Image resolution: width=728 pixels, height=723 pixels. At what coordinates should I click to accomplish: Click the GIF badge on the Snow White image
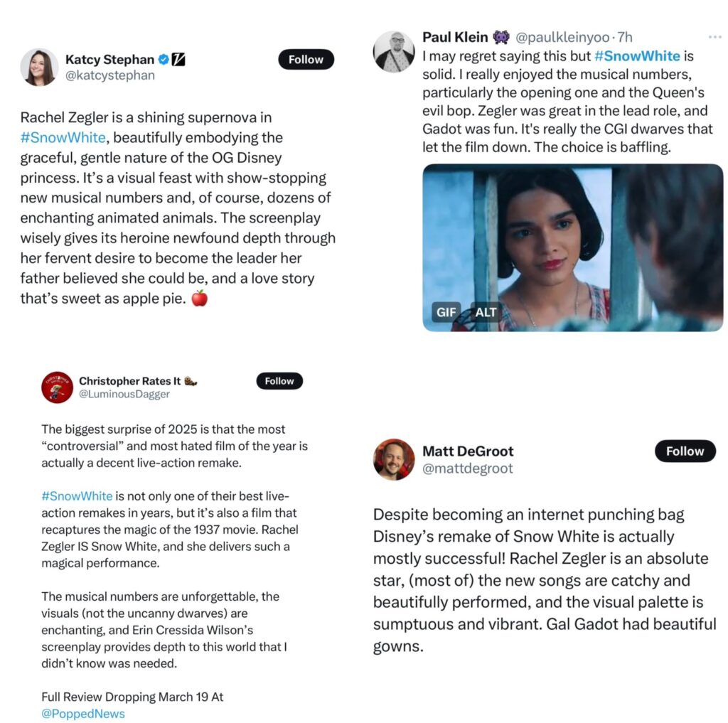click(x=446, y=312)
